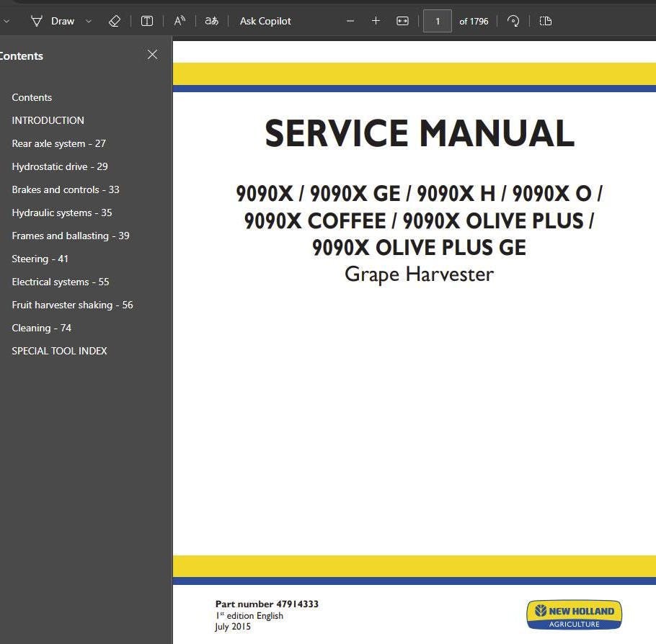The width and height of the screenshot is (656, 644).
Task: Click the SERVICE MANUAL title text
Action: (420, 133)
